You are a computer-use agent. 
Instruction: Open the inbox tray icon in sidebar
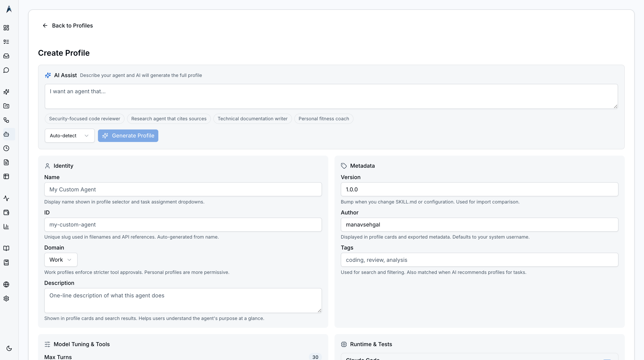pos(6,56)
